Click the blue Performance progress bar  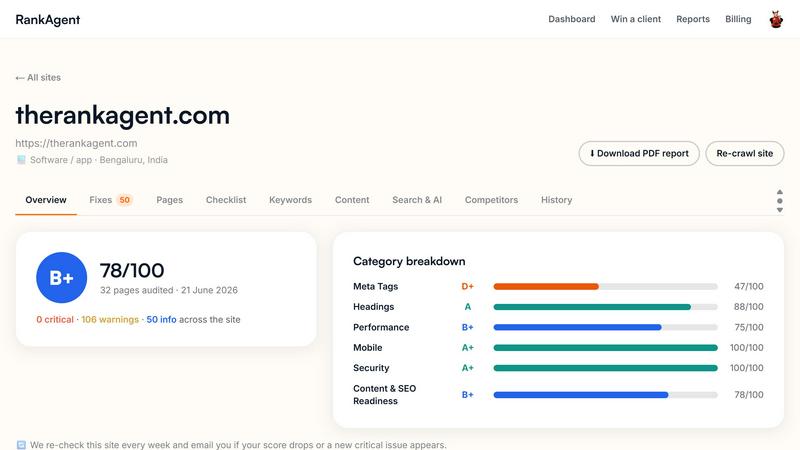click(577, 327)
